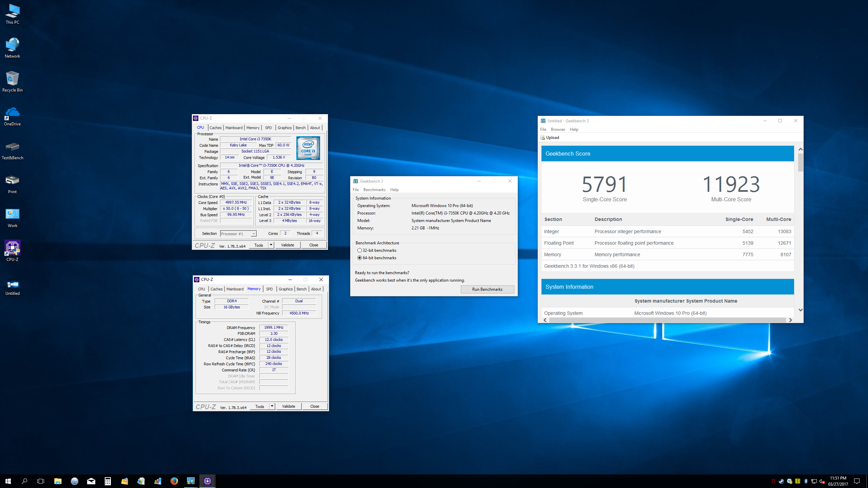Expand Tools dropdown arrow in upper CPU-Z
Viewport: 868px width, 488px height.
tap(271, 245)
